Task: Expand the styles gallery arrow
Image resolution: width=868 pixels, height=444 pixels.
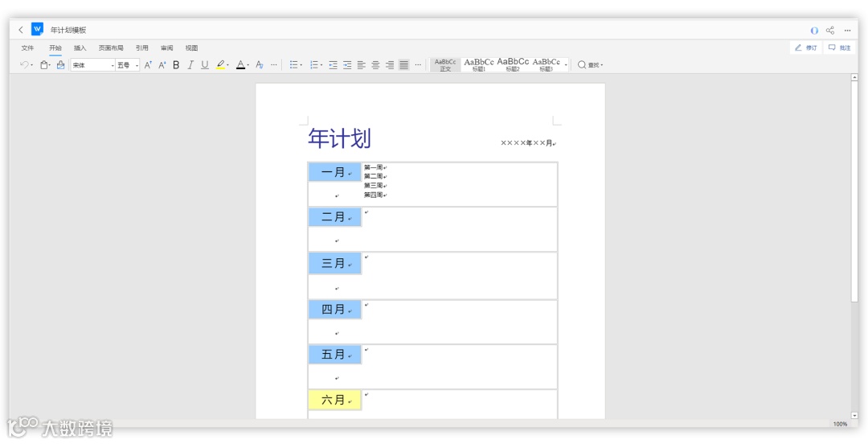Action: [x=566, y=65]
